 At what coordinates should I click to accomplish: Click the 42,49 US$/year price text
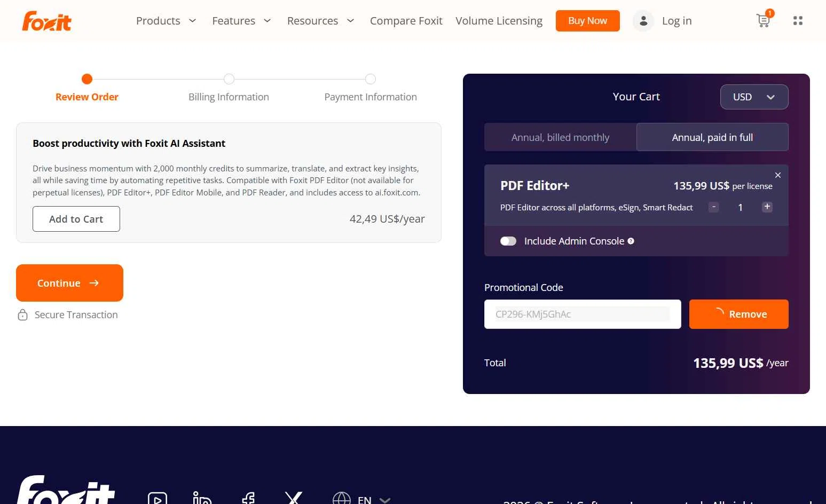387,219
